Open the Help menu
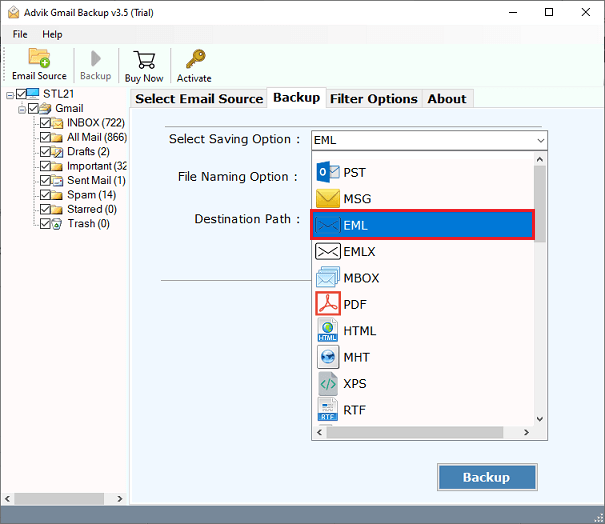Screen dimensions: 605x524 coord(52,34)
